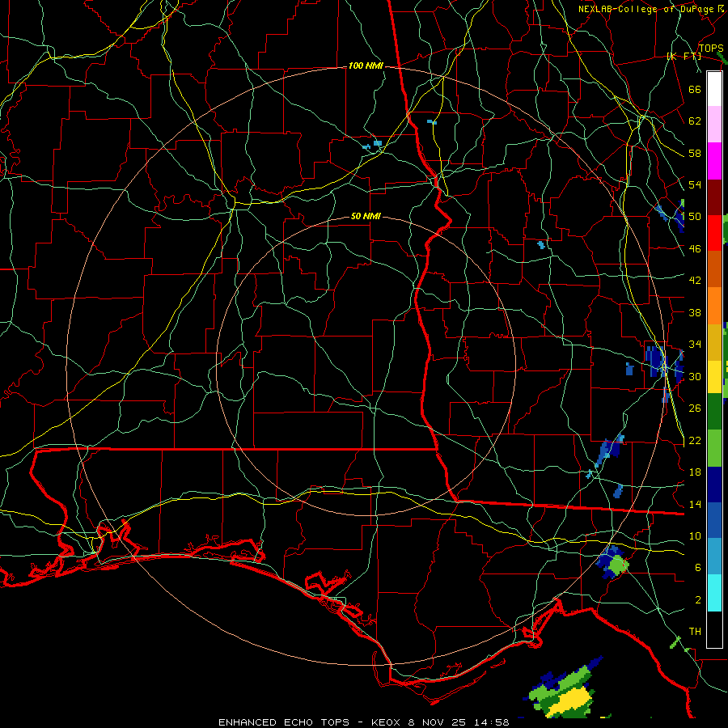Viewport: 728px width, 728px height.
Task: Click the bright yellow legend swatch
Action: (x=714, y=377)
